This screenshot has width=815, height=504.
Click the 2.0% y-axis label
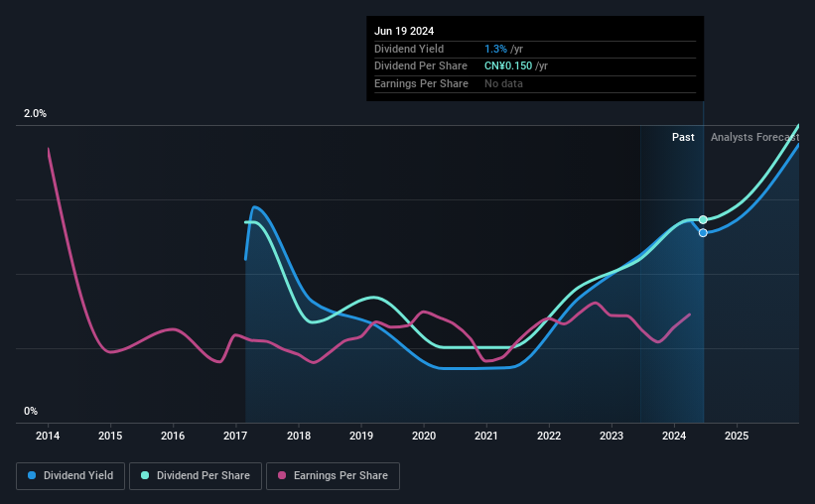click(x=35, y=114)
